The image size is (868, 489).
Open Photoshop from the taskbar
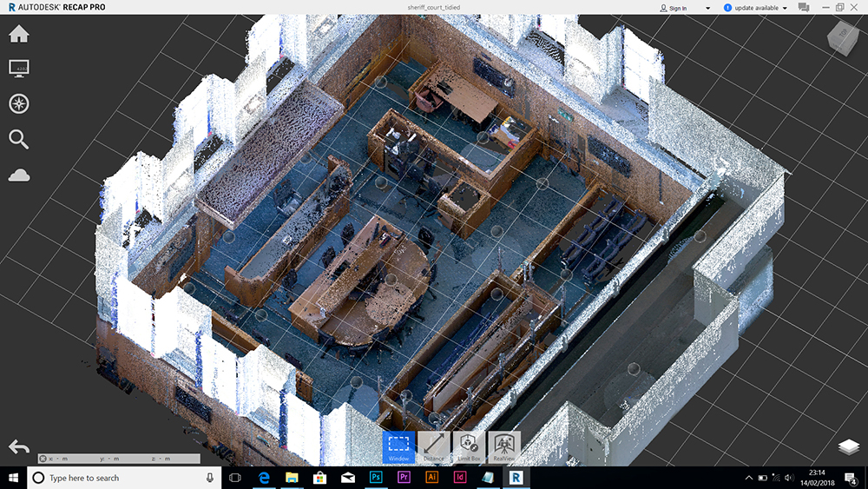(376, 478)
